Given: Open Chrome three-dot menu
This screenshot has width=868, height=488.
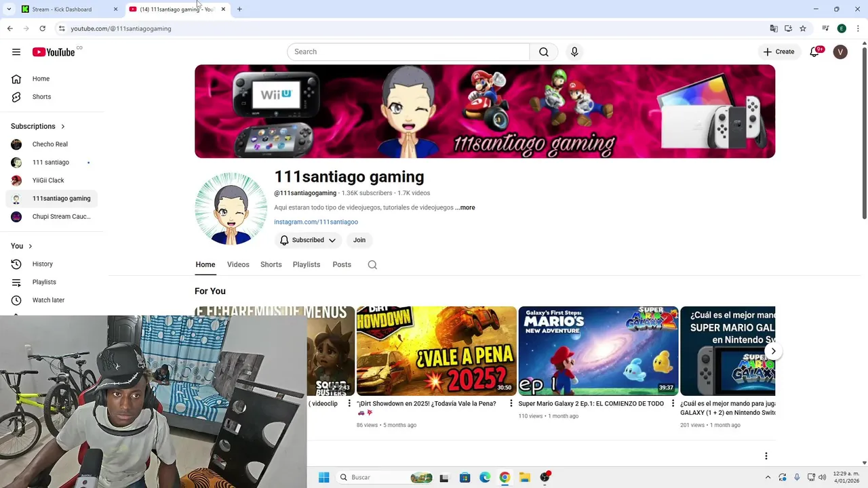Looking at the screenshot, I should [858, 28].
